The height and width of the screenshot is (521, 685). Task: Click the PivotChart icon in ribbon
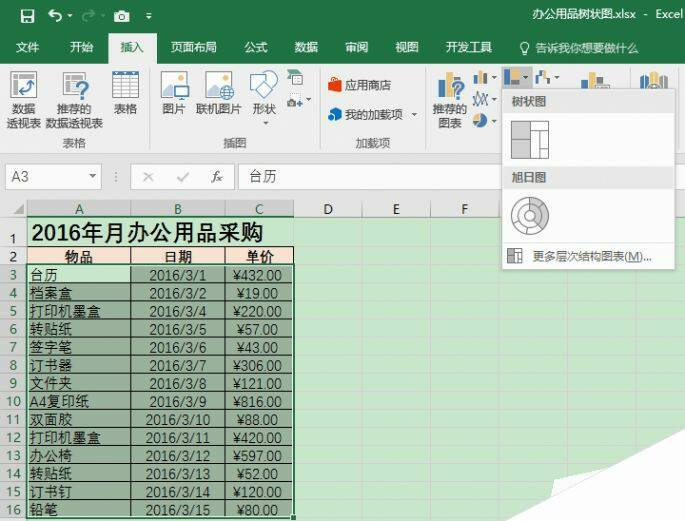pos(595,81)
